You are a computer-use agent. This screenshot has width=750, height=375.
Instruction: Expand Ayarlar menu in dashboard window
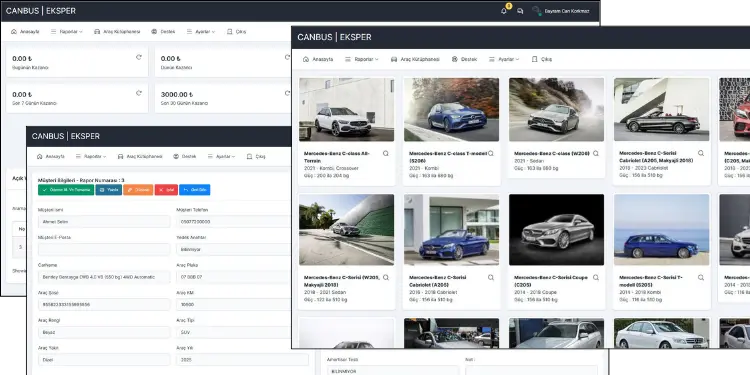coord(201,32)
